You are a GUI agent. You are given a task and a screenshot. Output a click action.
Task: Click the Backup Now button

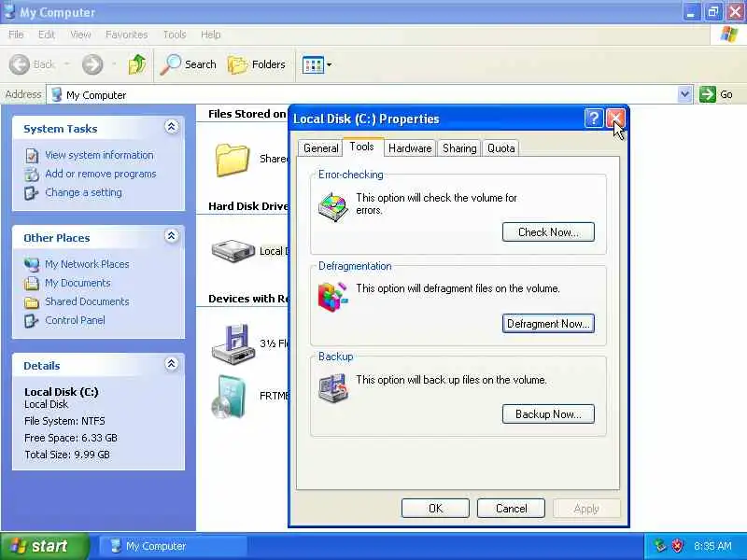[548, 413]
